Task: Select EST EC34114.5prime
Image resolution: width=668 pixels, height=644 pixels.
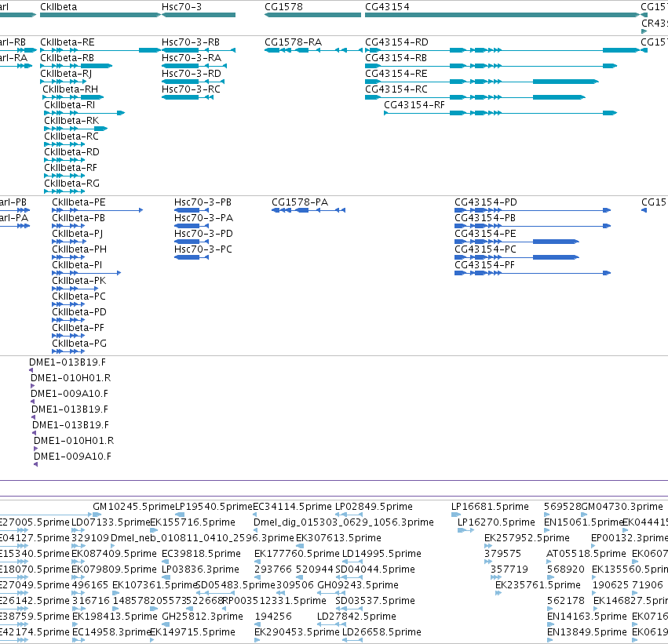Action: click(292, 507)
